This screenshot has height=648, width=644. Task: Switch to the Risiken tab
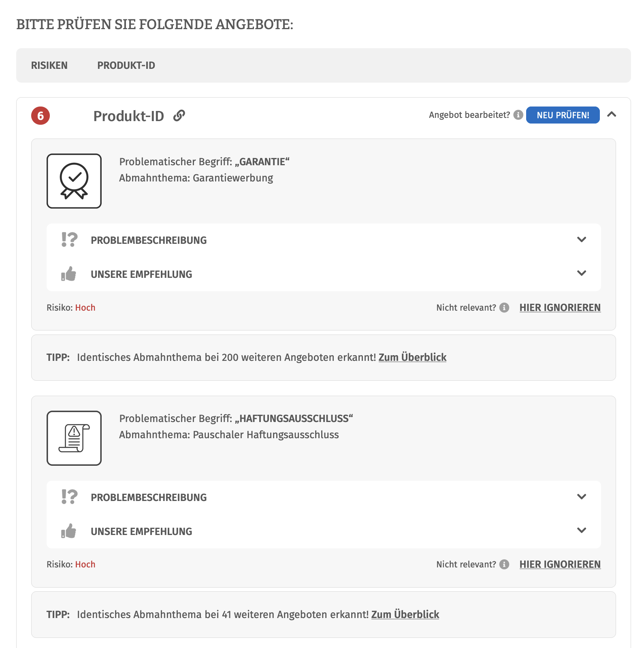(49, 66)
